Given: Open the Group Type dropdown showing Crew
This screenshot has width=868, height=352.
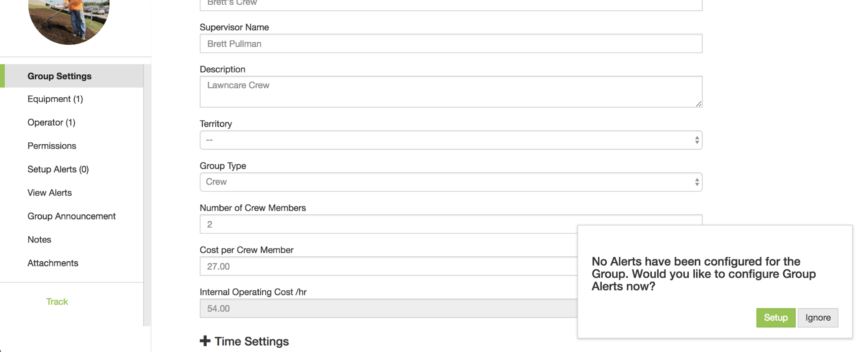Looking at the screenshot, I should pos(451,182).
